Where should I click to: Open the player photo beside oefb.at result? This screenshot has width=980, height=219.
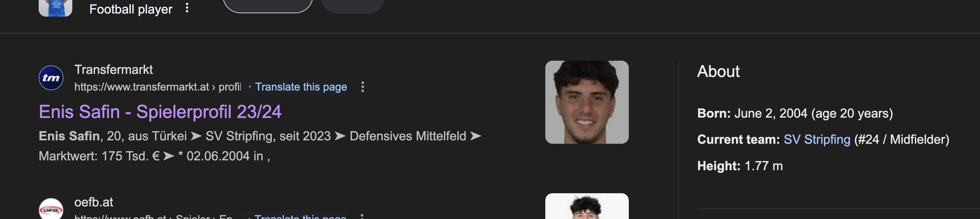coord(587,206)
